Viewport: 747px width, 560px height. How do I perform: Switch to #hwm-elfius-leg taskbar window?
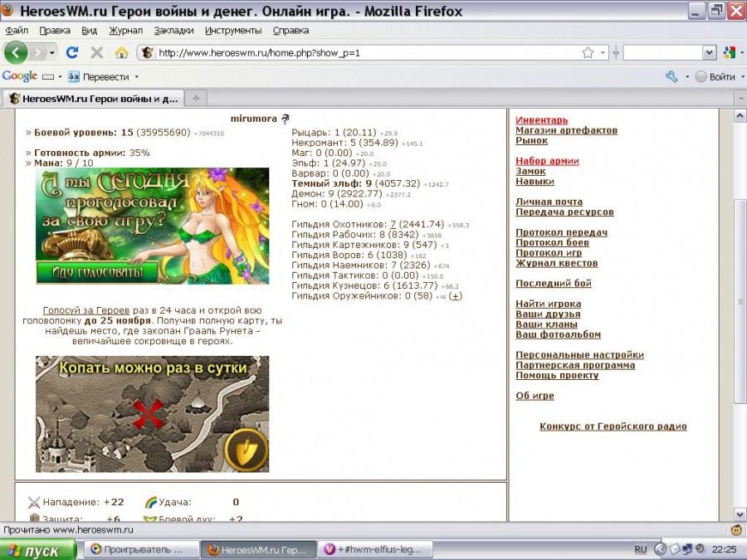375,550
